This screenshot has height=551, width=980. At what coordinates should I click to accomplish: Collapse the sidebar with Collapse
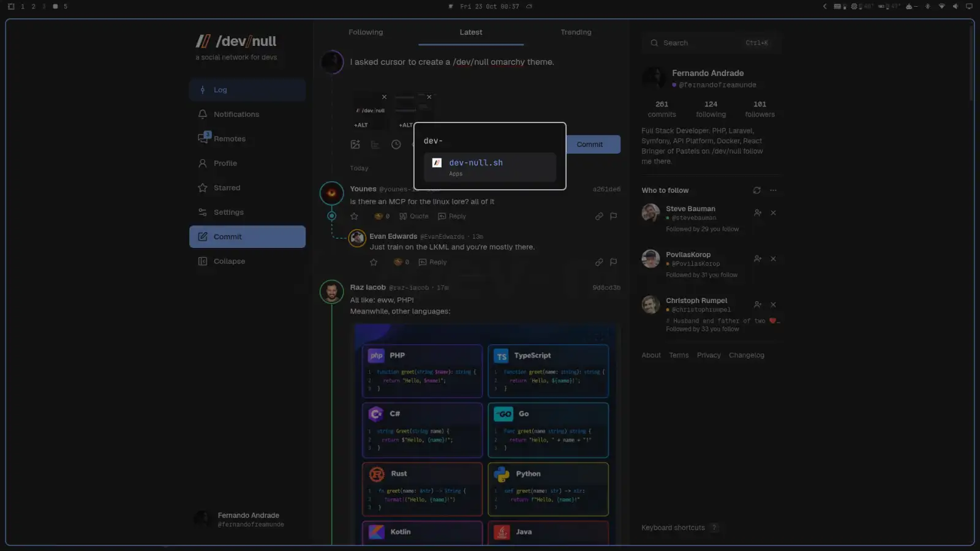pos(247,261)
